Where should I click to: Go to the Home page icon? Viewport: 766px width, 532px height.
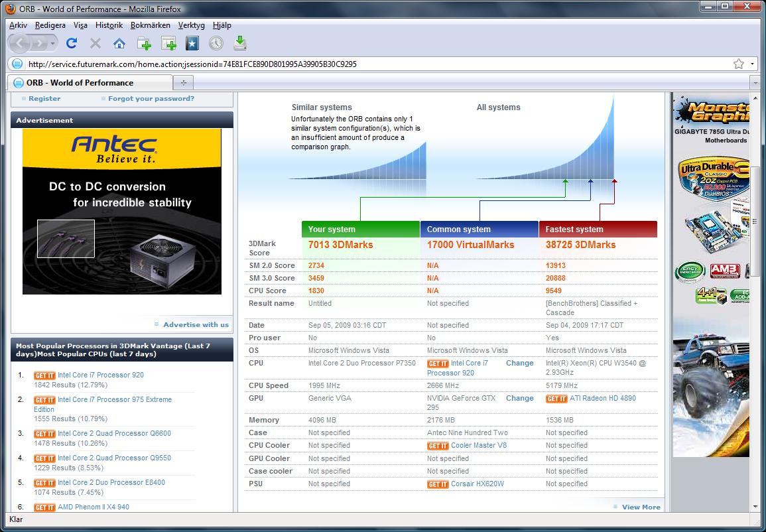tap(119, 44)
